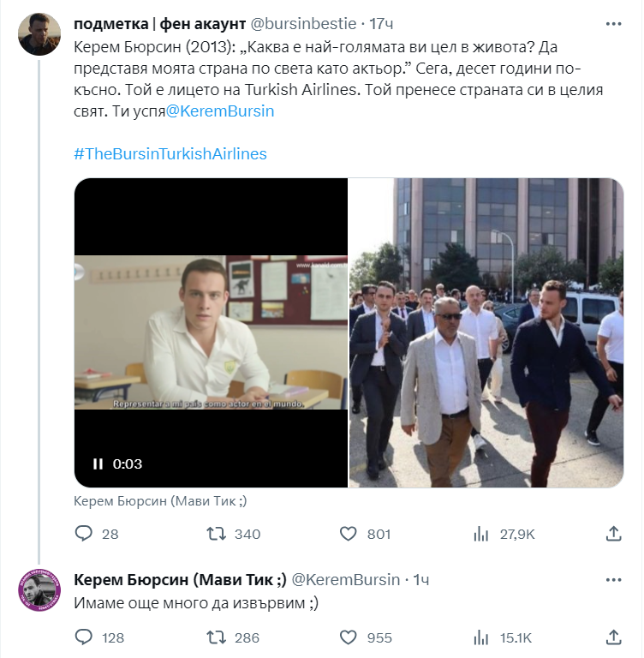Open the street photo with men walking

point(486,333)
